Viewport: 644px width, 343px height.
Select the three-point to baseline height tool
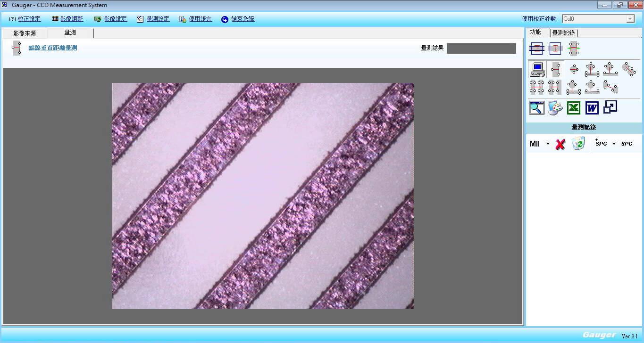611,69
